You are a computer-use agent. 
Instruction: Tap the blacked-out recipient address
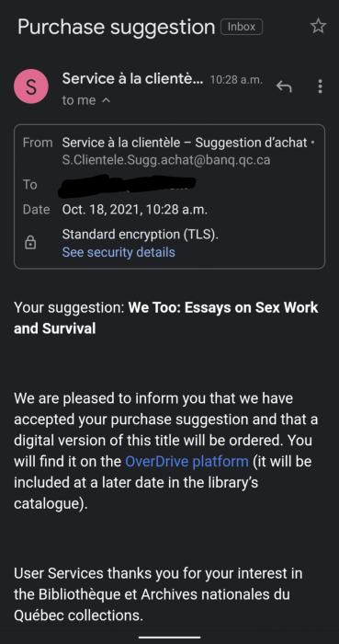point(127,186)
